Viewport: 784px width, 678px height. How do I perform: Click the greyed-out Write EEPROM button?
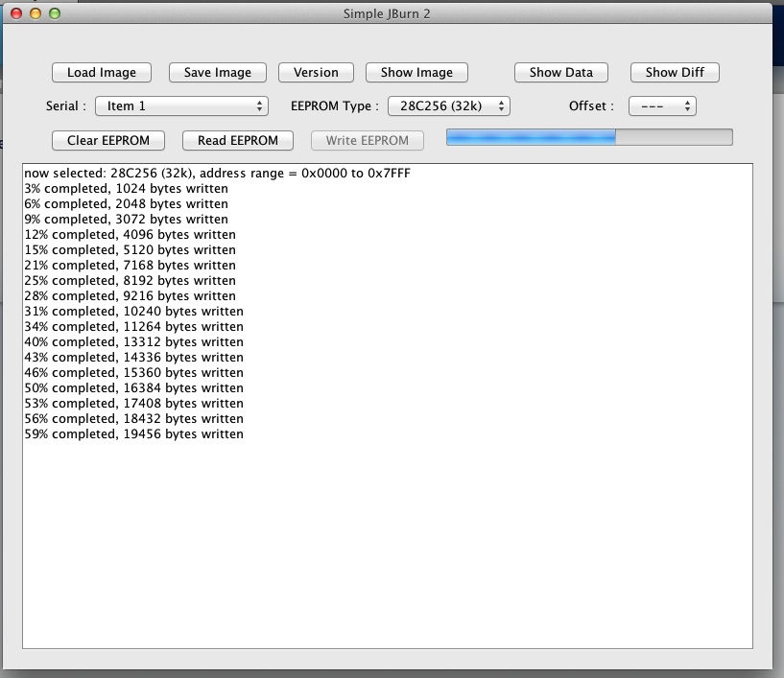pyautogui.click(x=367, y=141)
